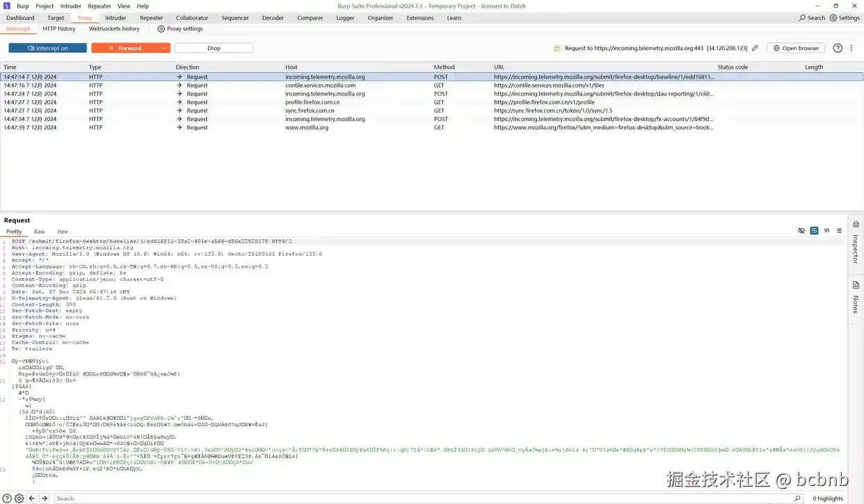Click the editor help question-mark icon at bottom

7,498
